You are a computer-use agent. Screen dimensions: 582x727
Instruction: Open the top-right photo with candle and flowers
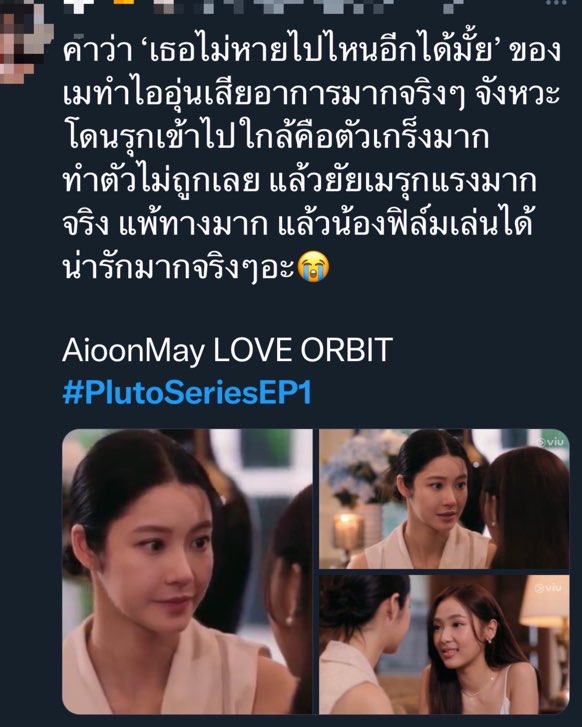pos(444,499)
